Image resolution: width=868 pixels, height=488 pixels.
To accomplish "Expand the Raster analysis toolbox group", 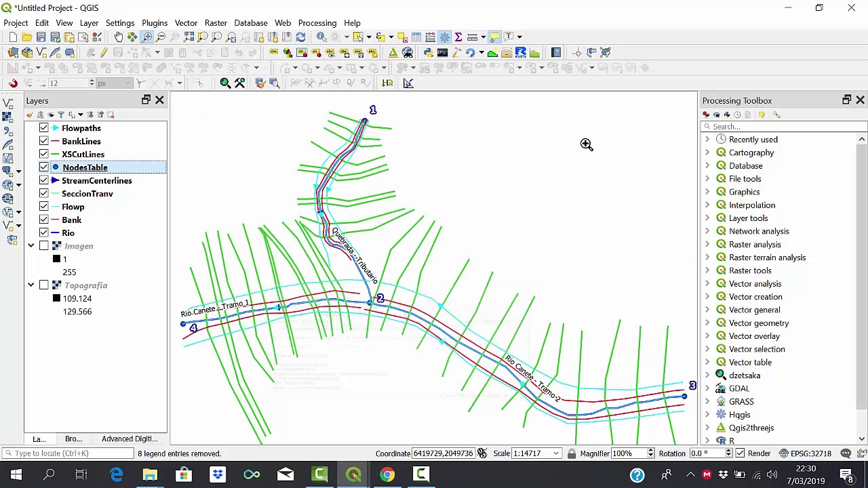I will 707,244.
